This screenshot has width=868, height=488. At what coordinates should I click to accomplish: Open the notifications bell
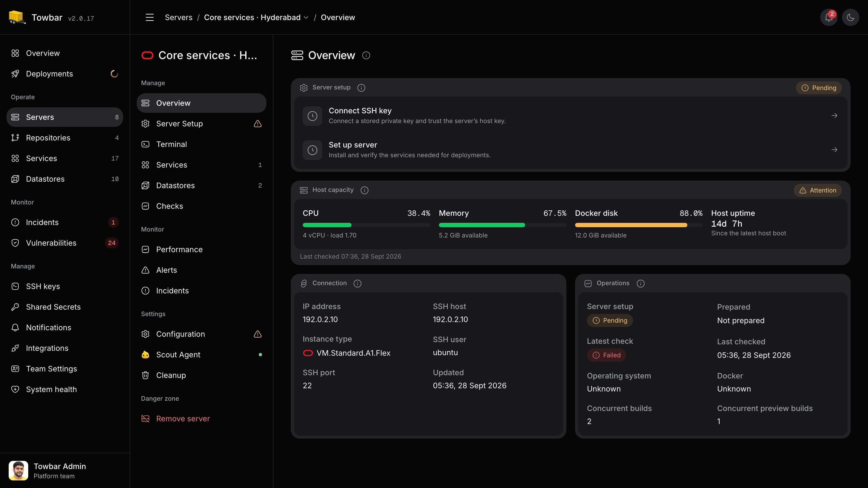coord(829,18)
